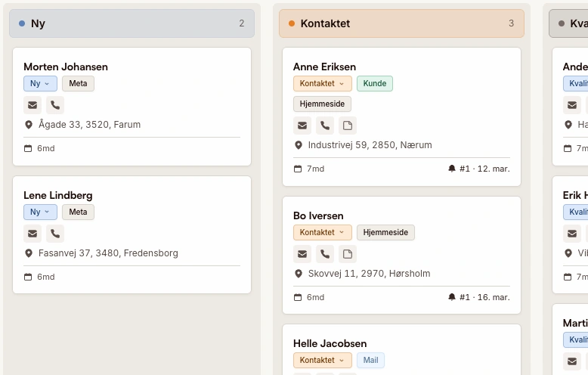Email Anne Eriksen via envelope icon

point(302,126)
